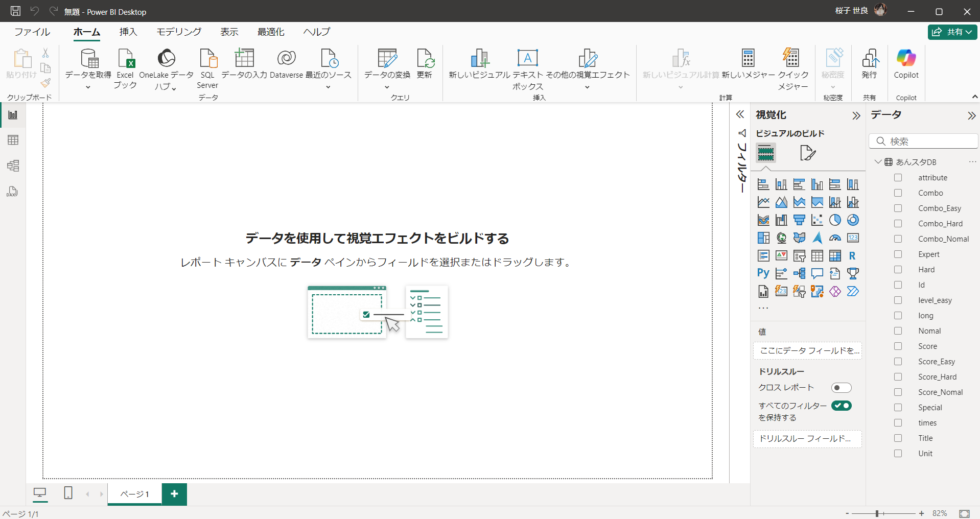Image resolution: width=980 pixels, height=519 pixels.
Task: Switch to the 表示 ribbon tab
Action: click(x=229, y=32)
